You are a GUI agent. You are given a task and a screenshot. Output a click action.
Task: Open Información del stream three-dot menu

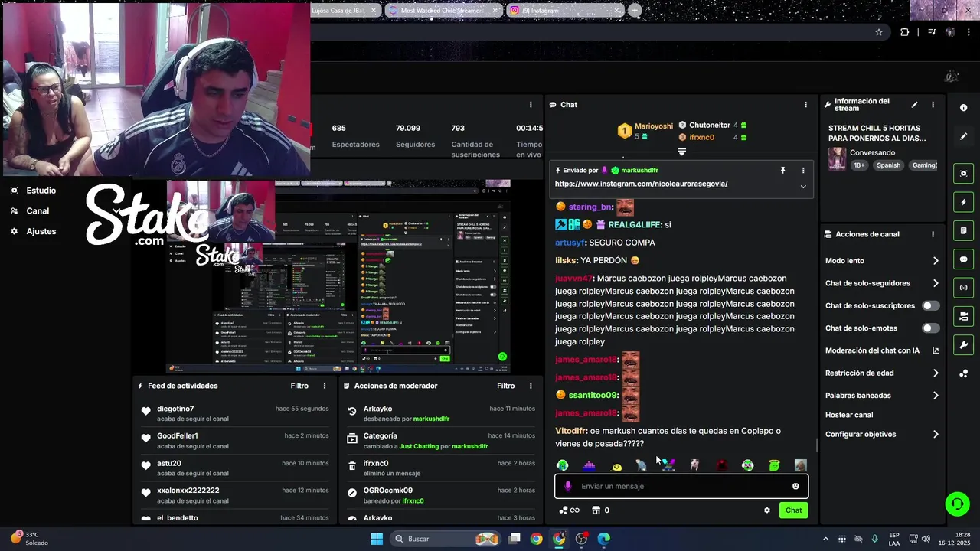933,105
